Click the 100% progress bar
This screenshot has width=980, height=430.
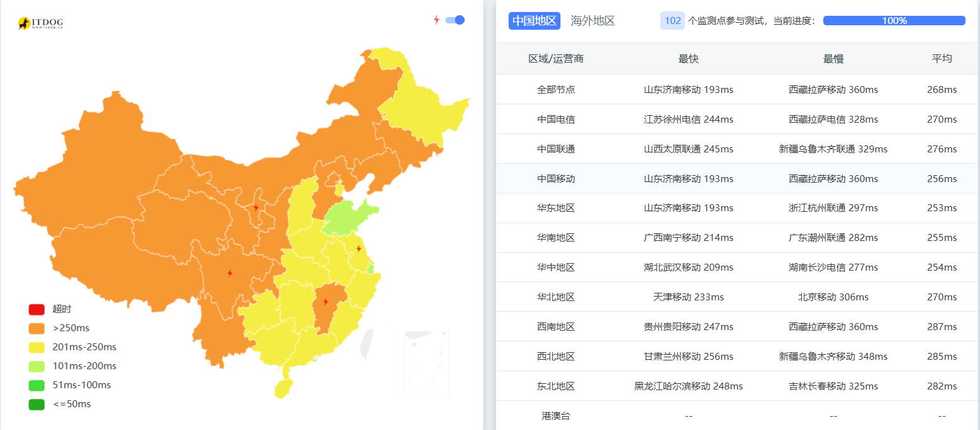pos(894,21)
